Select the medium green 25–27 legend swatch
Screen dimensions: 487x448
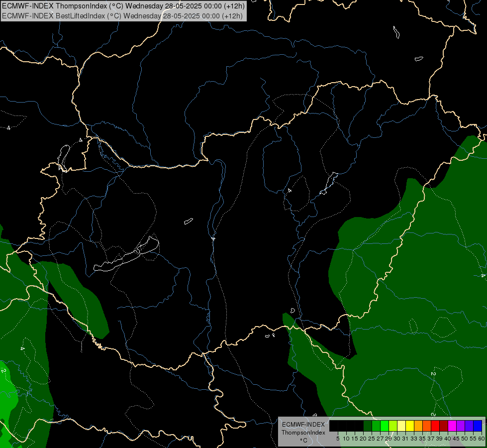[x=376, y=426]
